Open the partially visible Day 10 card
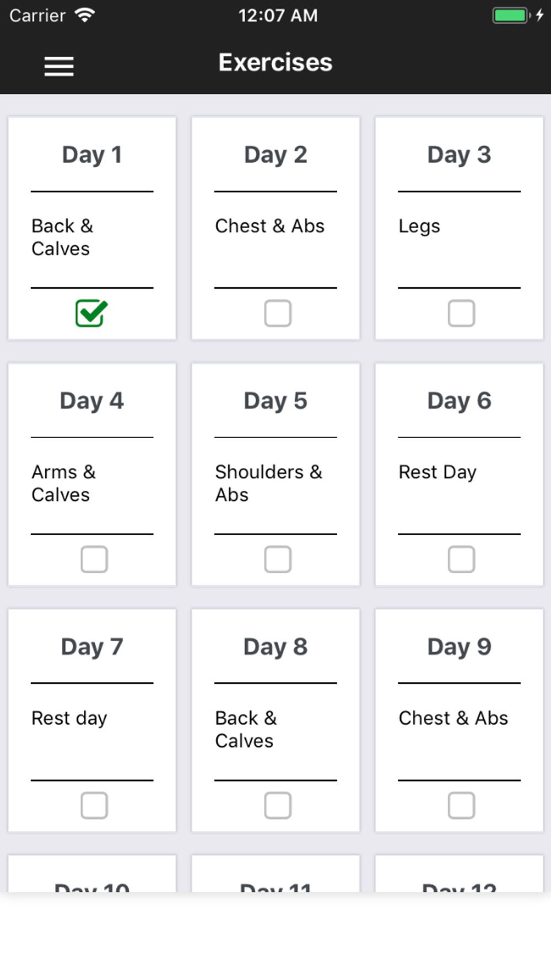The width and height of the screenshot is (551, 980). point(92,874)
